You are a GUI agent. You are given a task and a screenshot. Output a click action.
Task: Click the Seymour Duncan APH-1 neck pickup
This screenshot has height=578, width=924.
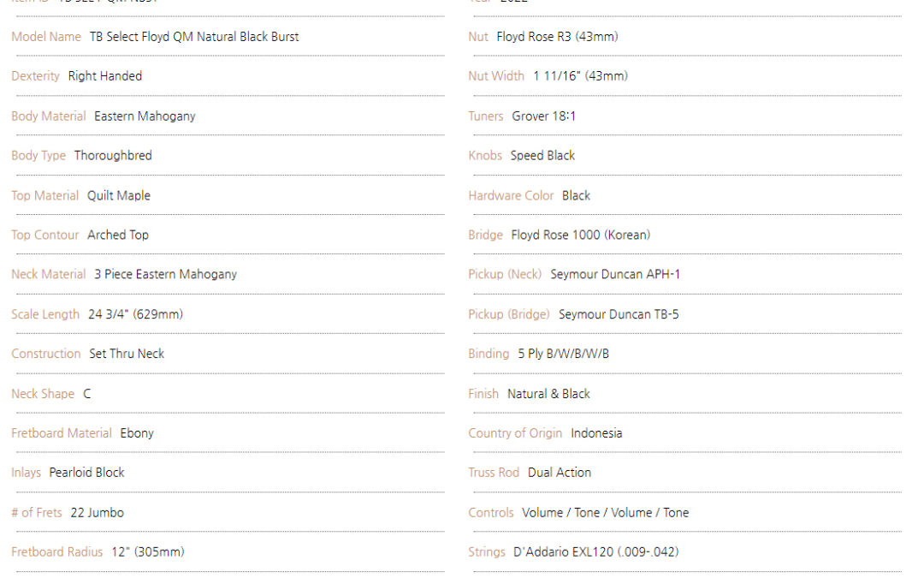[614, 274]
